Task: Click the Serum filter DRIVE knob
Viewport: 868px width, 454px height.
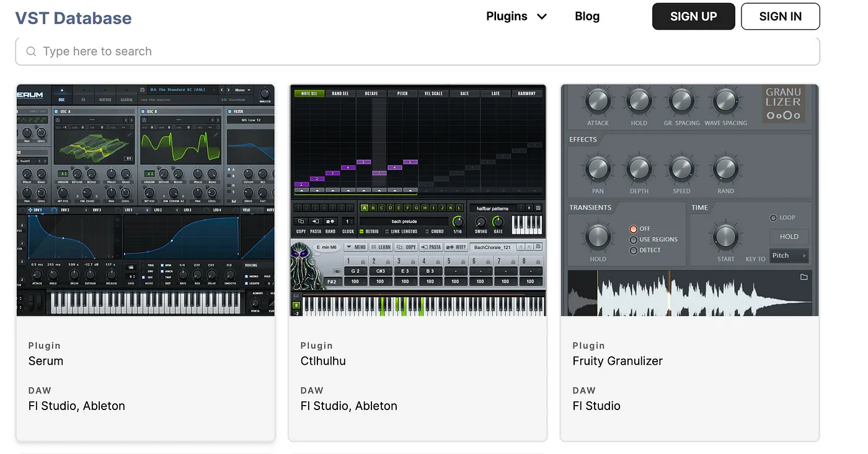Action: [248, 193]
